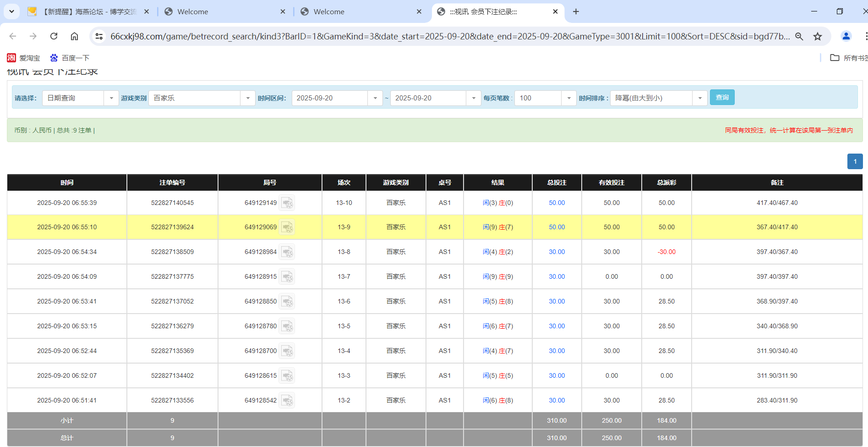
Task: Click the 查询 search button
Action: [722, 97]
